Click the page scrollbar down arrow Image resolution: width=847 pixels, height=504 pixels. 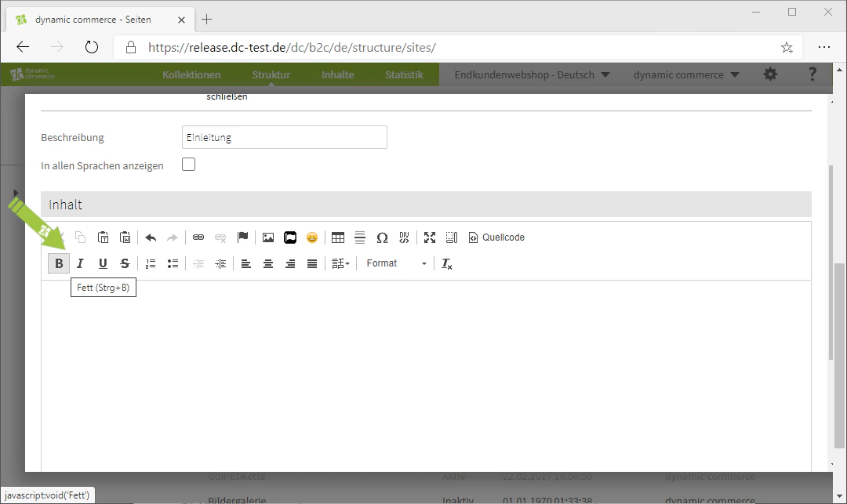839,496
